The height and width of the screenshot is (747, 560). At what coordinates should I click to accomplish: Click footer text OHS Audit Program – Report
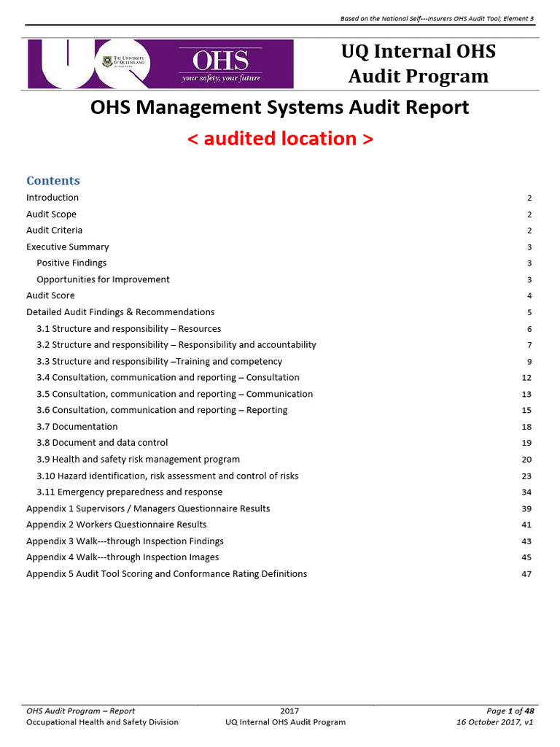80,711
